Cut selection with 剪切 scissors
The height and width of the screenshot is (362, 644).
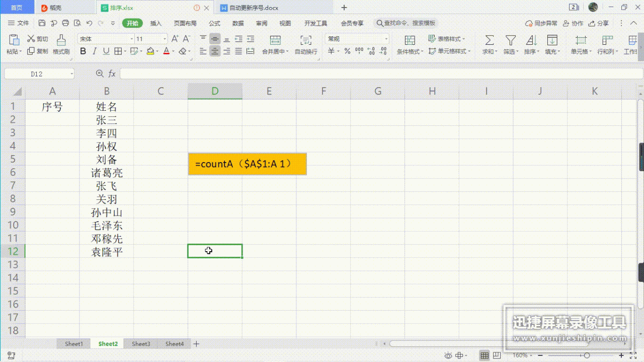click(38, 39)
